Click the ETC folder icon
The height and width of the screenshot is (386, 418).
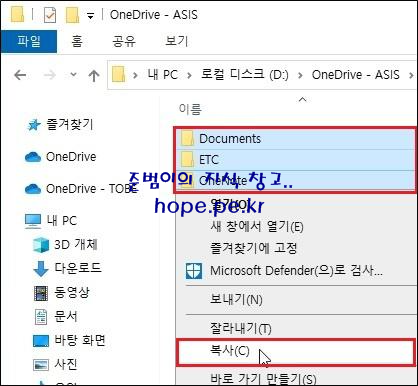click(x=187, y=160)
